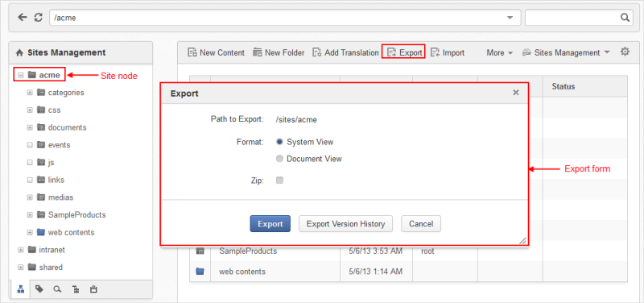644x303 pixels.
Task: Expand the intranet site node
Action: [21, 250]
